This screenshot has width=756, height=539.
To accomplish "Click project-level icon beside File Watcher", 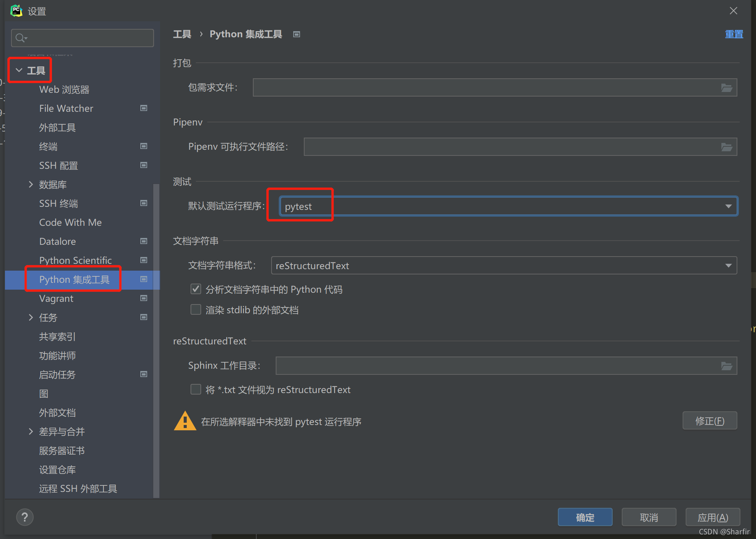I will click(x=144, y=108).
